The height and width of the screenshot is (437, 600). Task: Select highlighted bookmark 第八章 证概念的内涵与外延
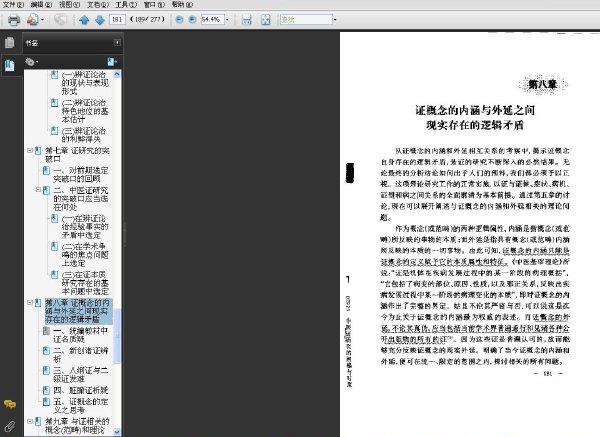tap(78, 311)
